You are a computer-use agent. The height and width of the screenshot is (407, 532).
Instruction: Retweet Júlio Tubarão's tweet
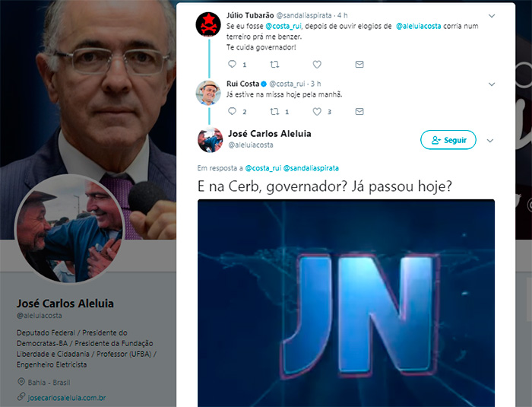tap(274, 64)
